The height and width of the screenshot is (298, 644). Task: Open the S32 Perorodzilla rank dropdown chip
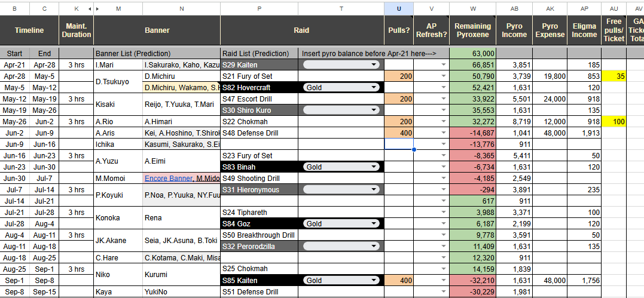[341, 246]
